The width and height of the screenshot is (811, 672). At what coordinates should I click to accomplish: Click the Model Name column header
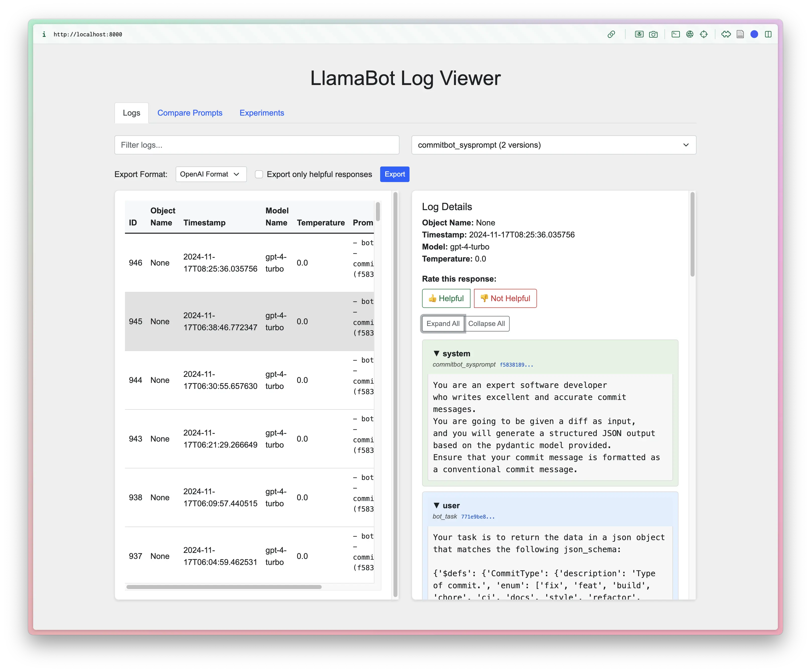[277, 217]
